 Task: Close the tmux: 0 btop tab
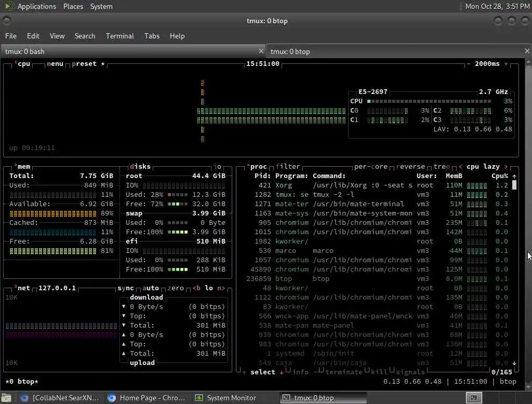pos(527,51)
